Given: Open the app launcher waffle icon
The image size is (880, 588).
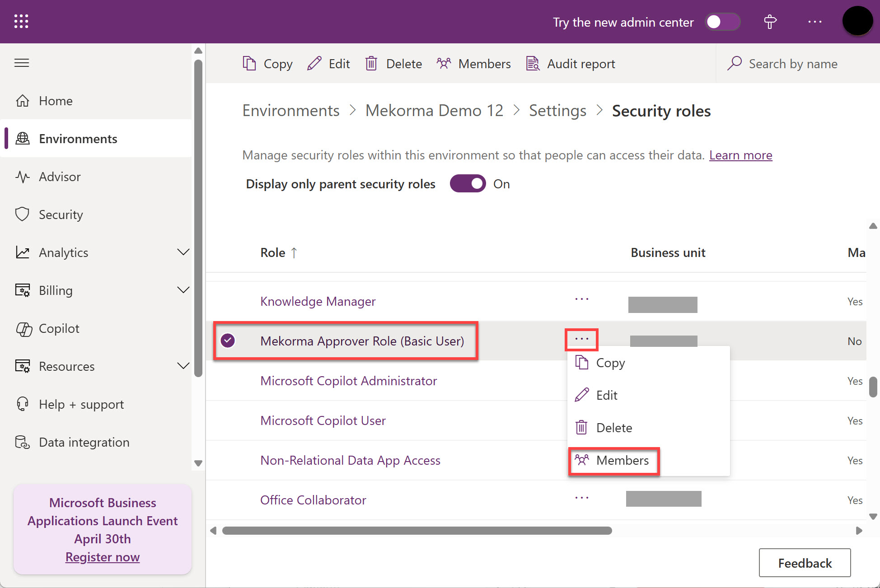Looking at the screenshot, I should pos(21,21).
